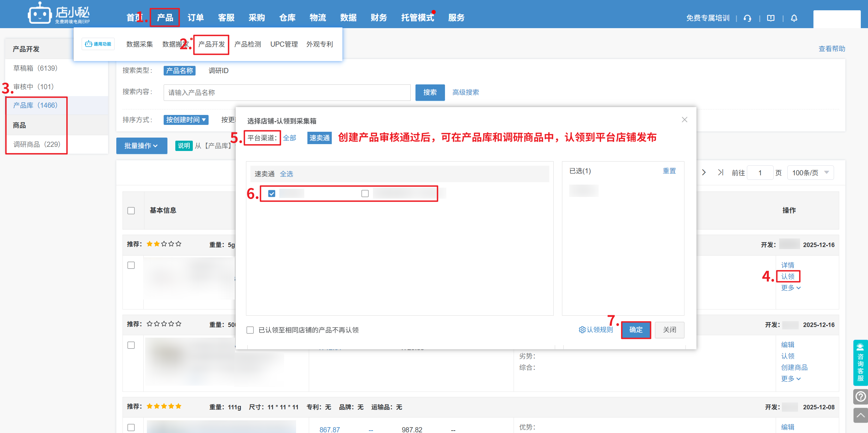Viewport: 868px width, 433px height.
Task: Open the question mark help icon
Action: pos(860,397)
